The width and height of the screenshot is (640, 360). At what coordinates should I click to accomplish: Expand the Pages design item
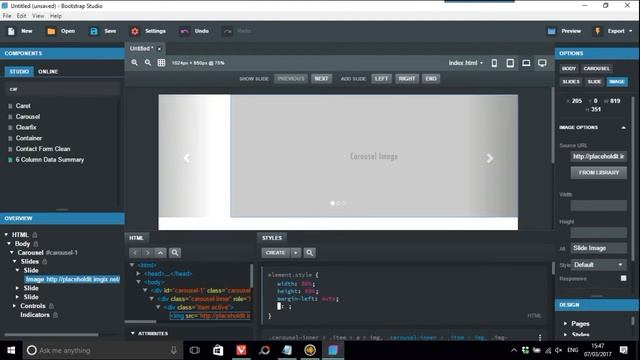pos(565,324)
